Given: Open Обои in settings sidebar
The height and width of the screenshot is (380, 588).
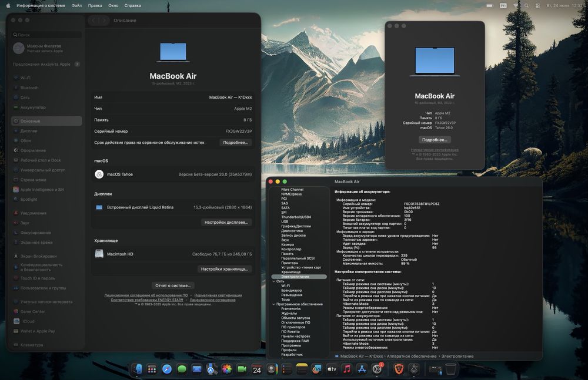Looking at the screenshot, I should 46,140.
